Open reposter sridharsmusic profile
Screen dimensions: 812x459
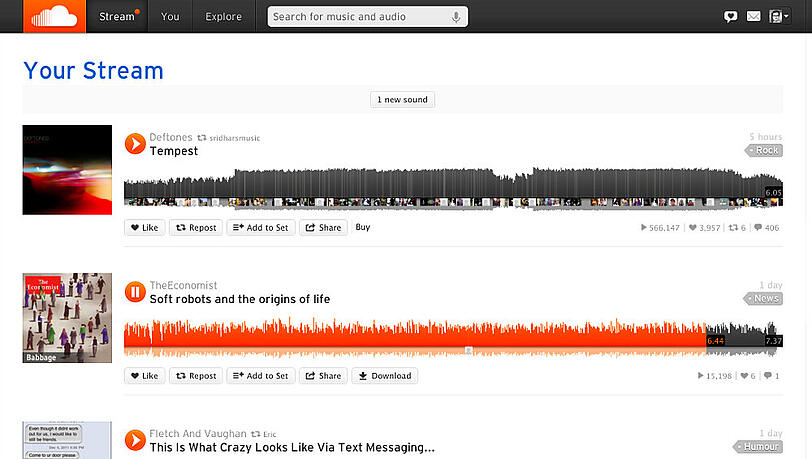coord(235,138)
